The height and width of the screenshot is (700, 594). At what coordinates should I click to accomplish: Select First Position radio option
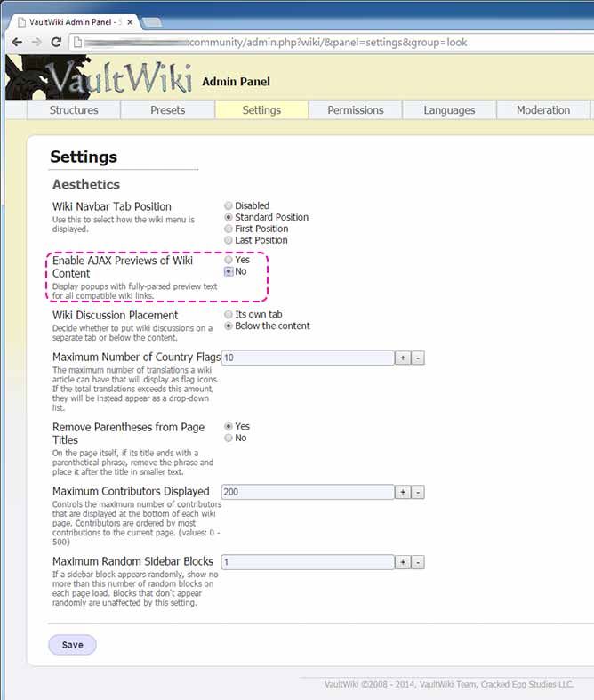pos(229,229)
